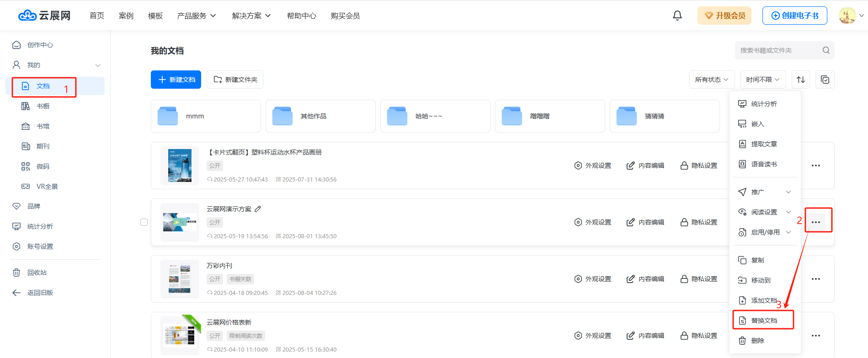
Task: Click the search magnifier icon
Action: tap(826, 50)
